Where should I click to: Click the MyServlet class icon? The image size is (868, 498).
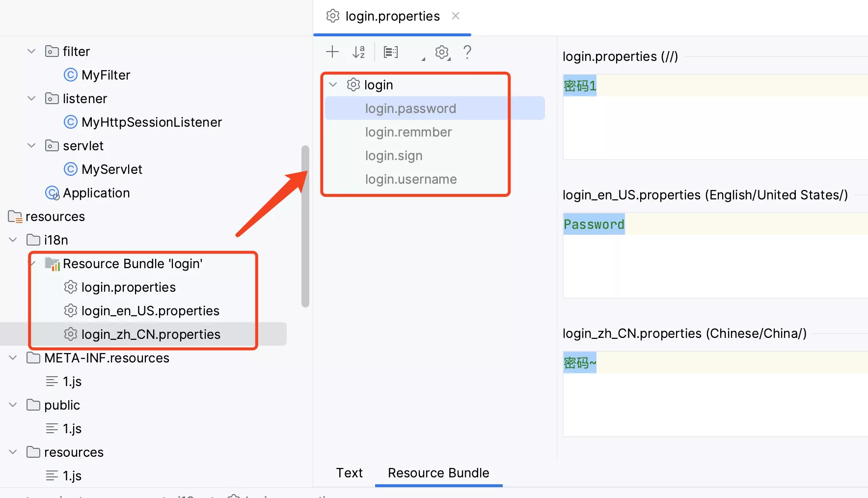(71, 169)
